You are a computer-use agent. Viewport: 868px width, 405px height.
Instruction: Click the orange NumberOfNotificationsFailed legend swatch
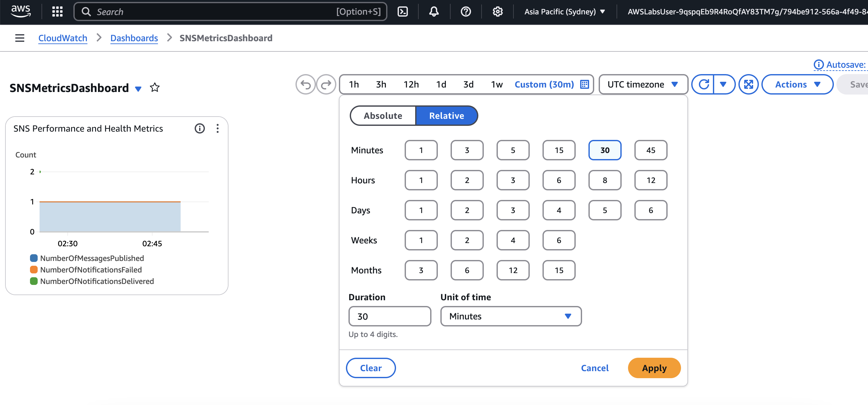tap(34, 270)
